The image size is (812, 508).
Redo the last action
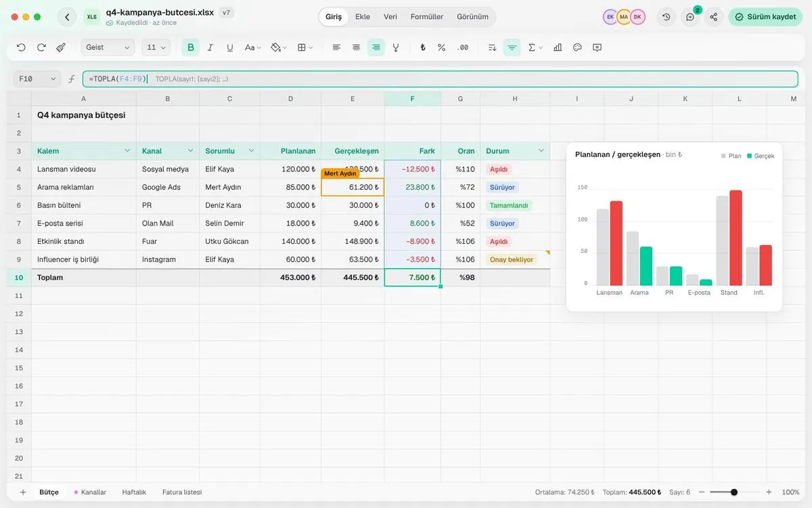click(x=41, y=47)
